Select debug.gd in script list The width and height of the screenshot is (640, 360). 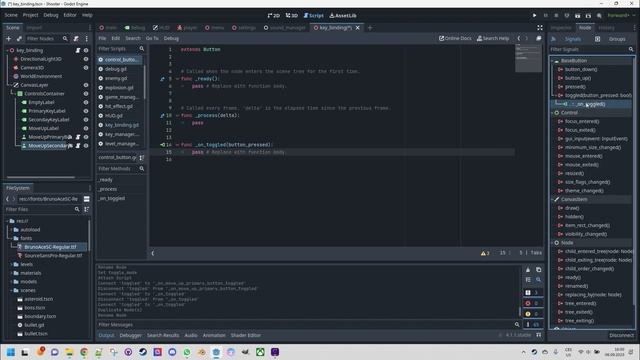tap(116, 69)
